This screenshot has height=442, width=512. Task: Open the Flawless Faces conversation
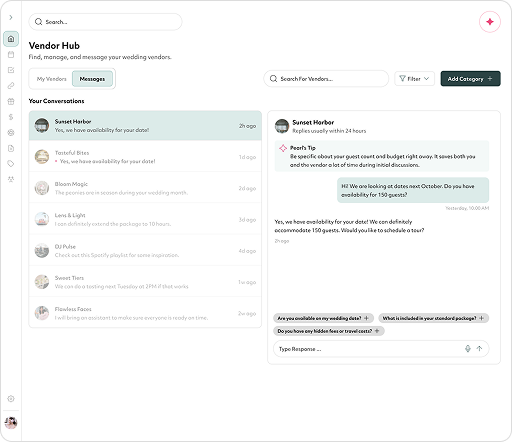coord(145,313)
